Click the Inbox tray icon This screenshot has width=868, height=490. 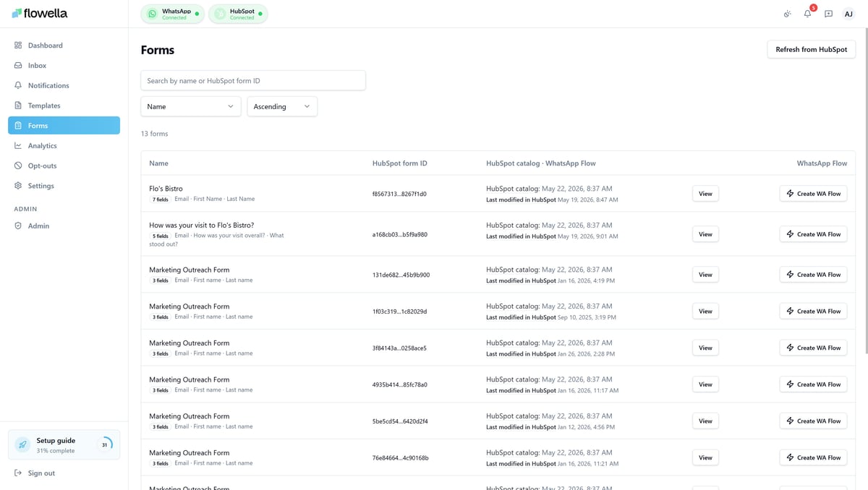[18, 65]
